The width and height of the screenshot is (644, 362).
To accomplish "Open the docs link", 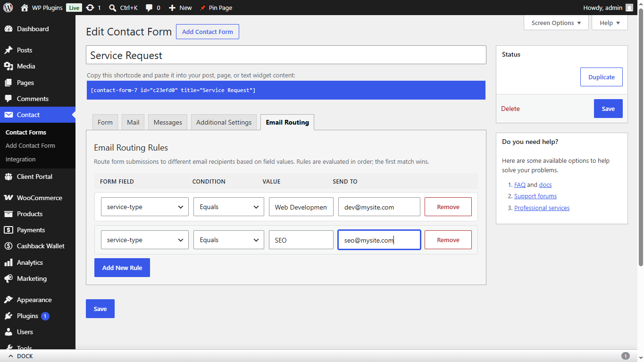I will pos(545,185).
